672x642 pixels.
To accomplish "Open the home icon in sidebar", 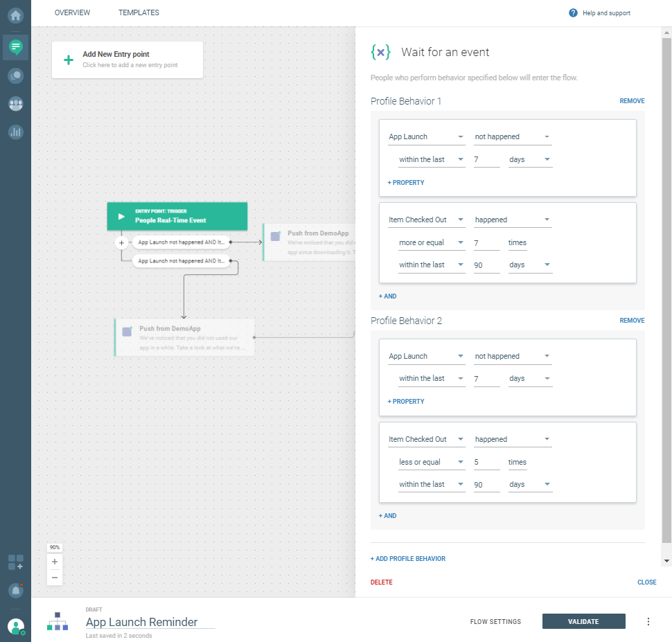I will 15,14.
